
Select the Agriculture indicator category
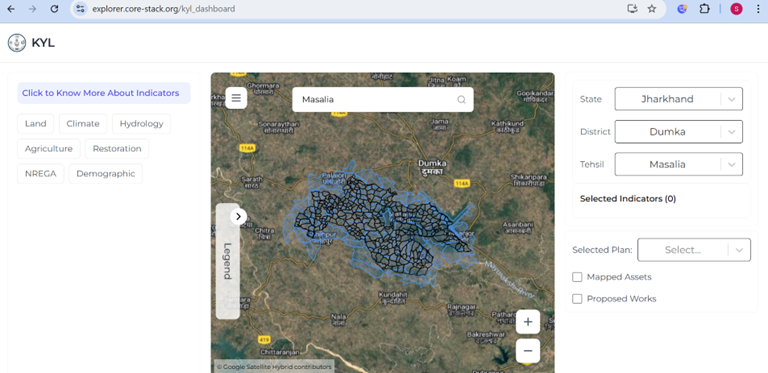[48, 148]
